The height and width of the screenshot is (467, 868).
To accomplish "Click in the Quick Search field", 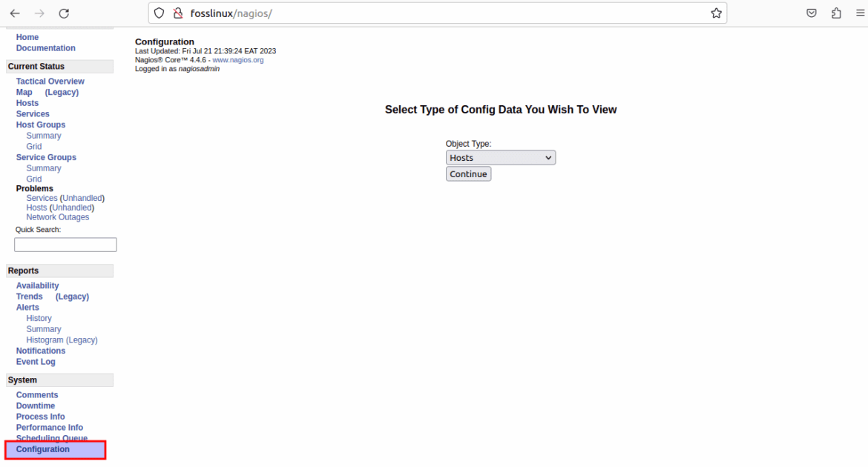I will tap(65, 245).
